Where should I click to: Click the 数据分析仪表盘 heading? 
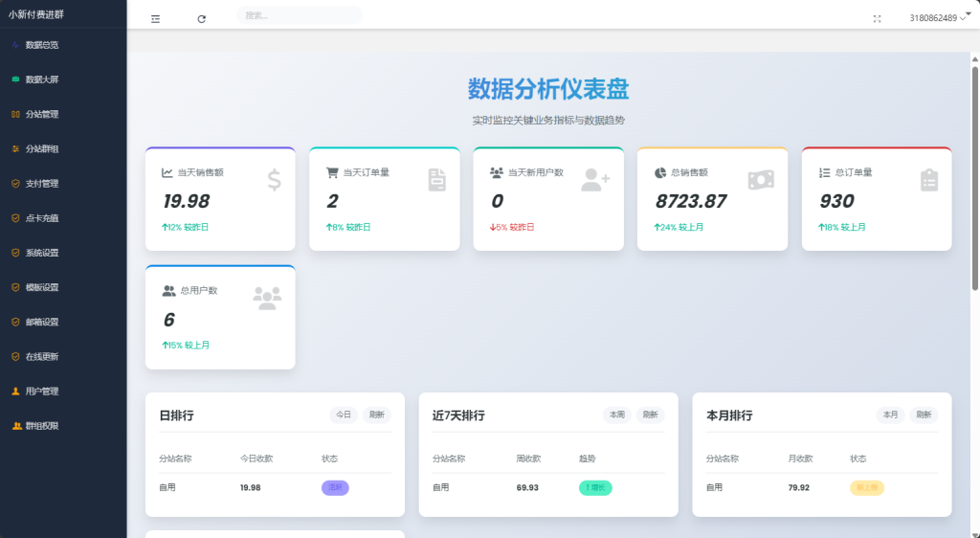point(548,89)
